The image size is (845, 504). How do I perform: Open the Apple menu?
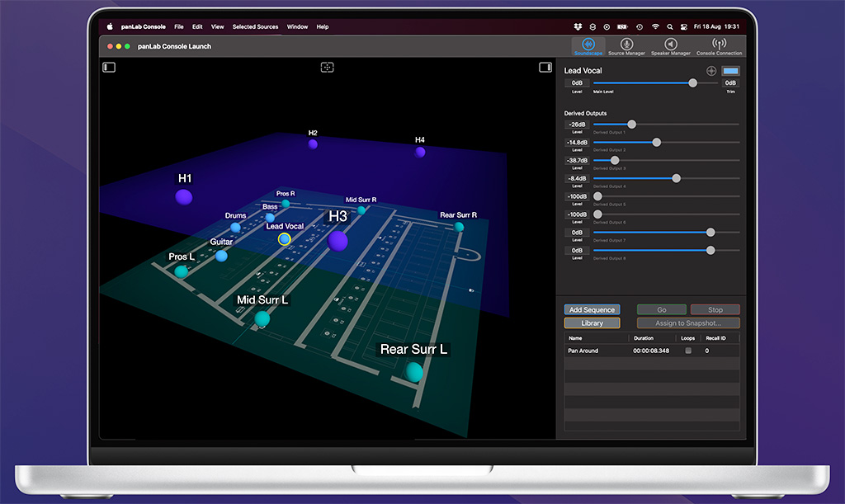110,26
